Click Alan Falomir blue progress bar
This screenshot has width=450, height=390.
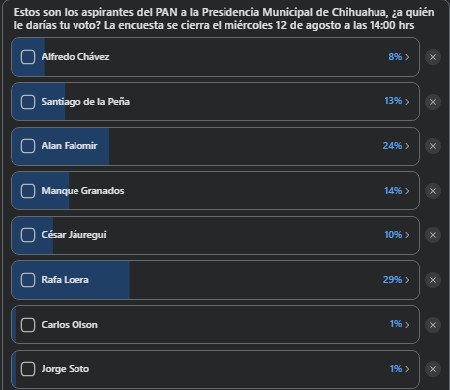coord(60,146)
